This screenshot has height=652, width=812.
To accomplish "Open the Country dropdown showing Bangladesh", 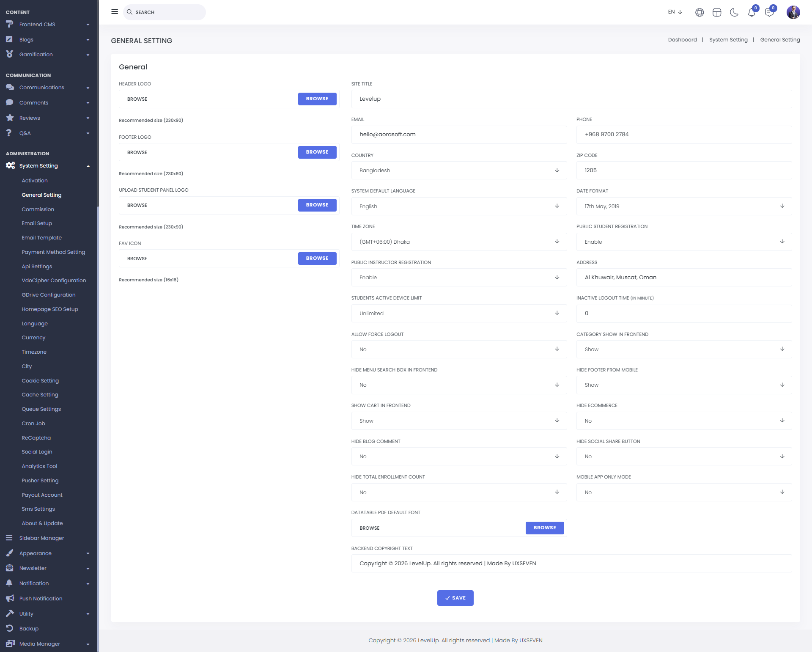I will click(459, 171).
